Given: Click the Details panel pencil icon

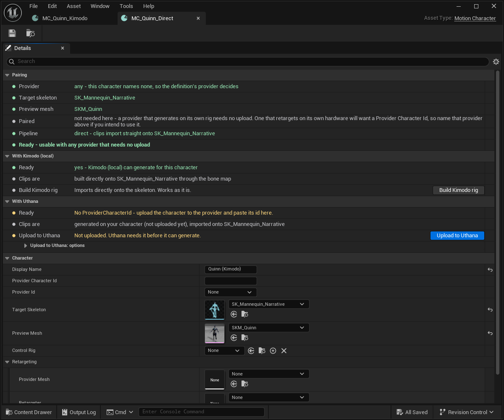Looking at the screenshot, I should 8,48.
